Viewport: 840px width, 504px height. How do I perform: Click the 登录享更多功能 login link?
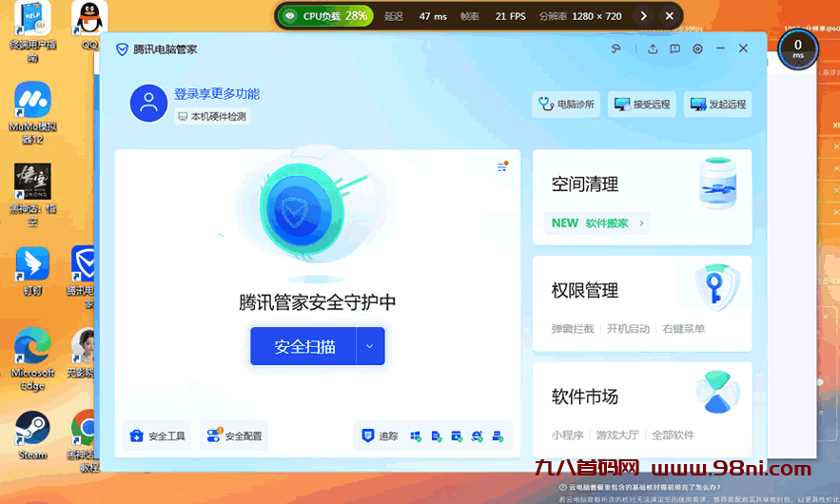point(217,94)
